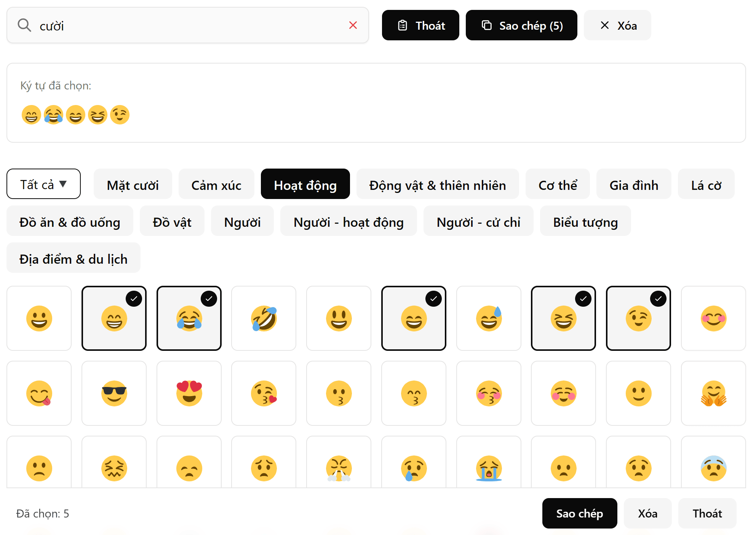Switch to the Mặt cười category
Image resolution: width=756 pixels, height=535 pixels.
133,185
